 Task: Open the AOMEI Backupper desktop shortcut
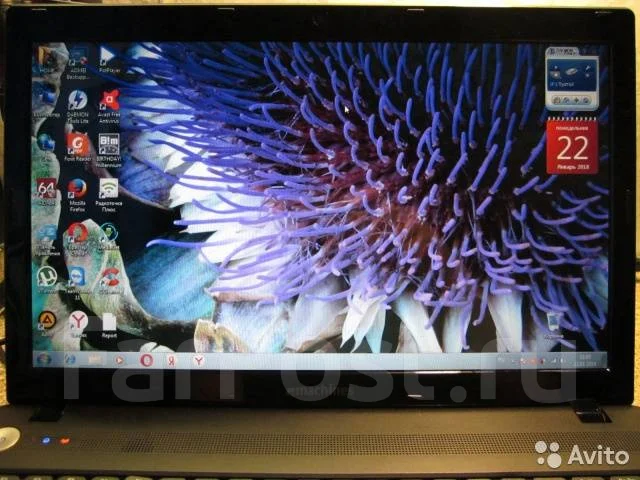pos(77,62)
